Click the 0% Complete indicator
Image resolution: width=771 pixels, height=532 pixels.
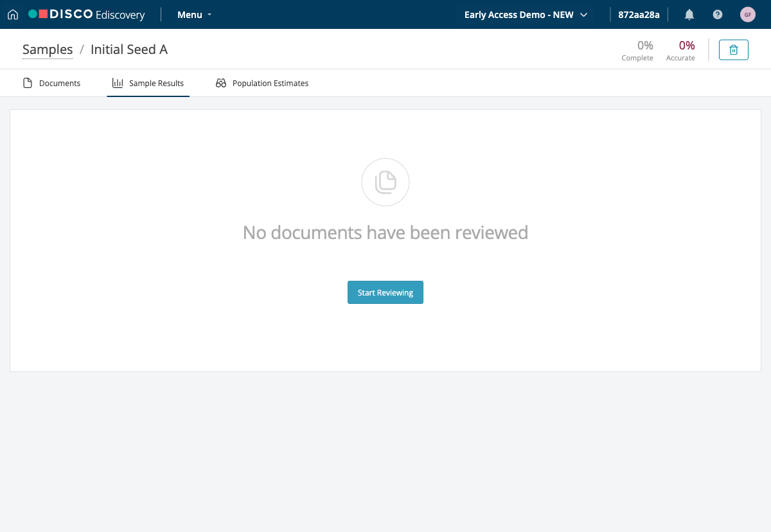(x=637, y=50)
